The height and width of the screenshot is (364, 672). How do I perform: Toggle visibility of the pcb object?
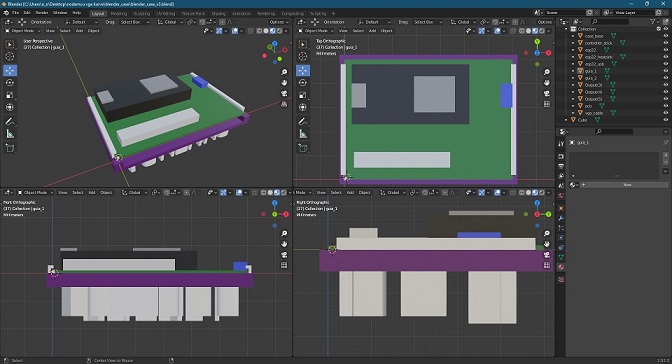point(666,106)
